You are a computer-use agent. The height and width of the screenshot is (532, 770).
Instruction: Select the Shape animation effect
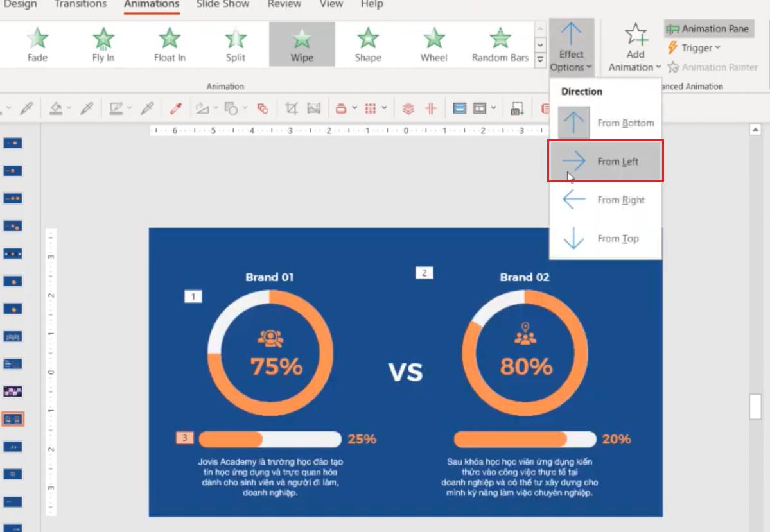pos(367,44)
